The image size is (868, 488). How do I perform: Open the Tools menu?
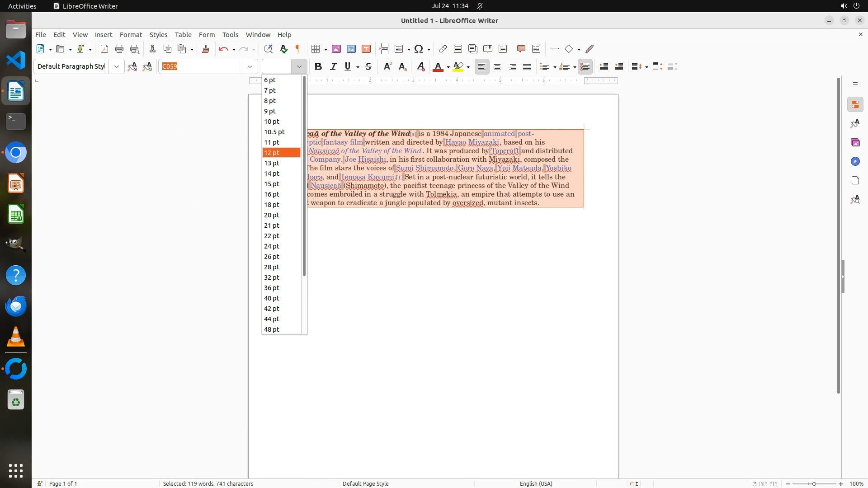pyautogui.click(x=230, y=34)
